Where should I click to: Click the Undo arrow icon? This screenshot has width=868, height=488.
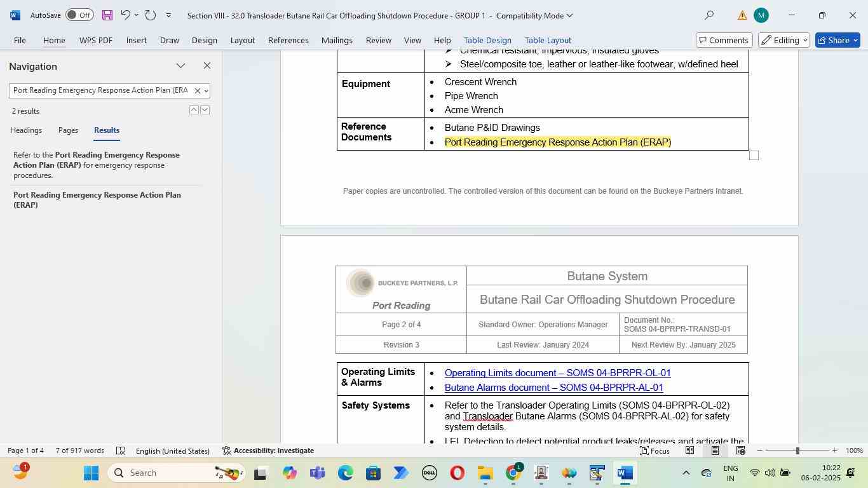tap(125, 15)
